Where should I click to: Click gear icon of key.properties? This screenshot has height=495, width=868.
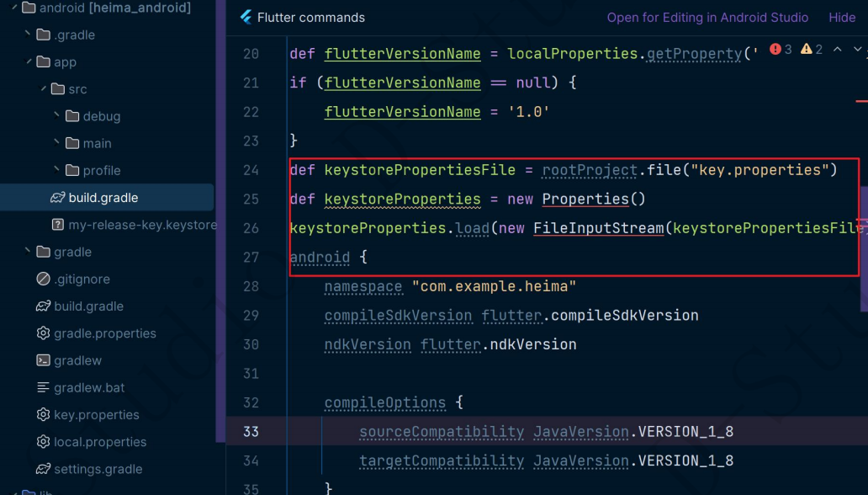point(43,415)
